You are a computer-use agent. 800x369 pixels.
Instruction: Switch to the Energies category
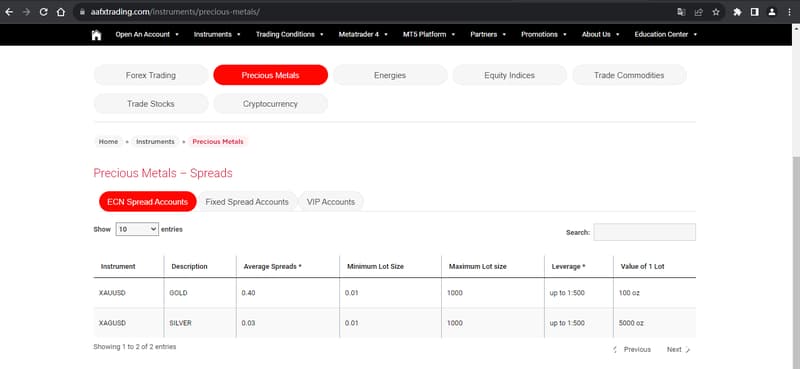[x=390, y=75]
